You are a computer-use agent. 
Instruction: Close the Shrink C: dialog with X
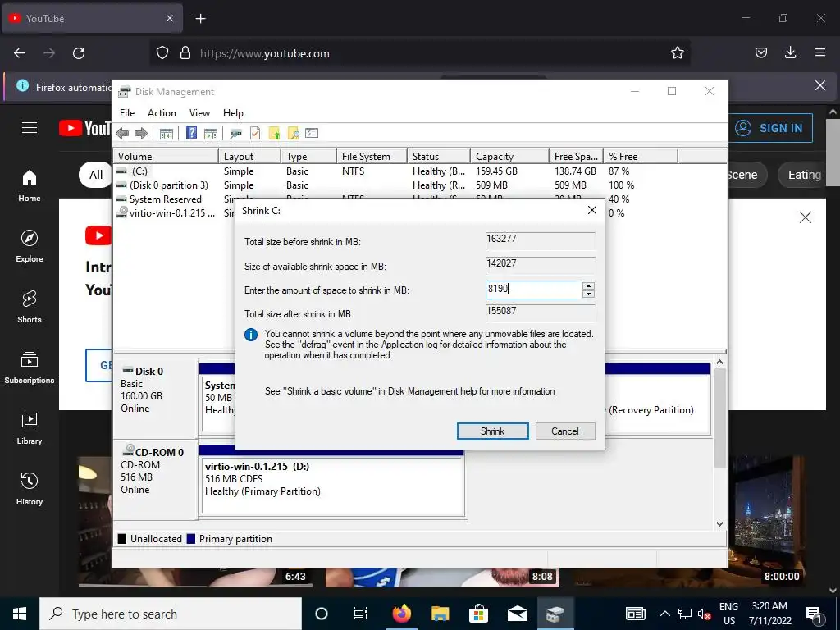coord(592,210)
